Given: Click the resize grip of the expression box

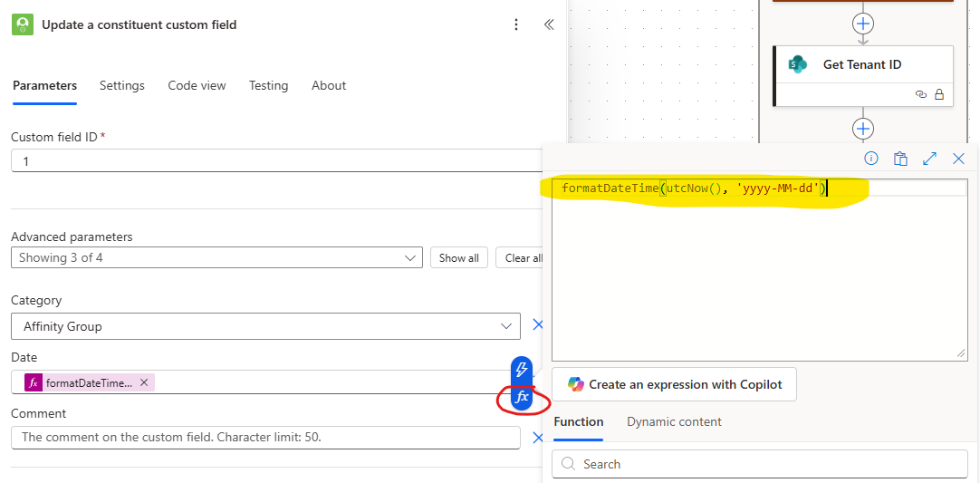Looking at the screenshot, I should pyautogui.click(x=961, y=354).
